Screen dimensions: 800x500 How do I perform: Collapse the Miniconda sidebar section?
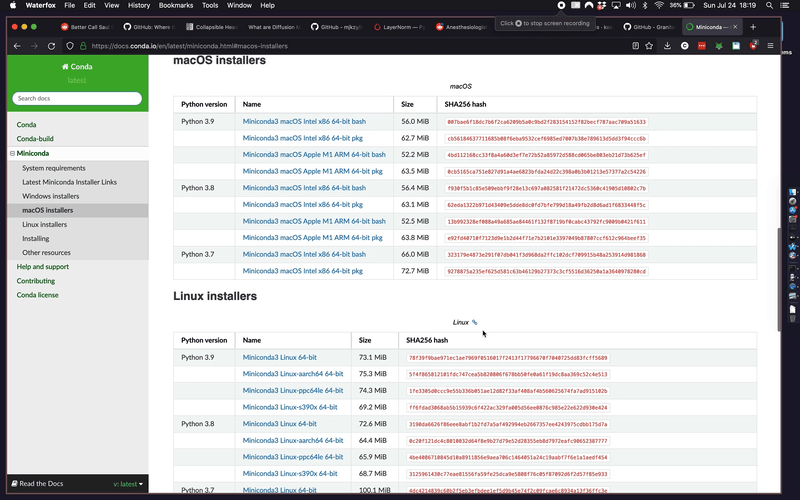(x=12, y=153)
